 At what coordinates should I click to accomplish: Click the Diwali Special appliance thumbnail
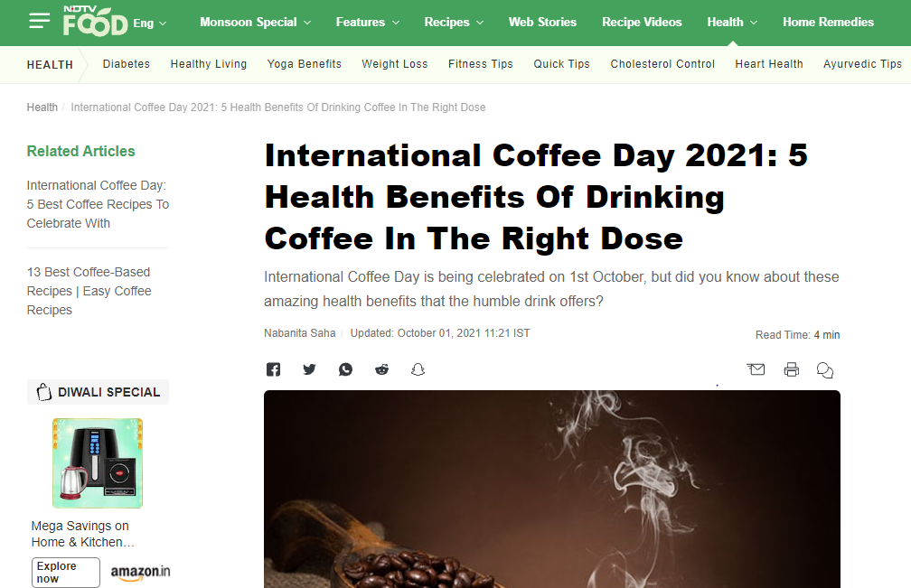[x=98, y=462]
